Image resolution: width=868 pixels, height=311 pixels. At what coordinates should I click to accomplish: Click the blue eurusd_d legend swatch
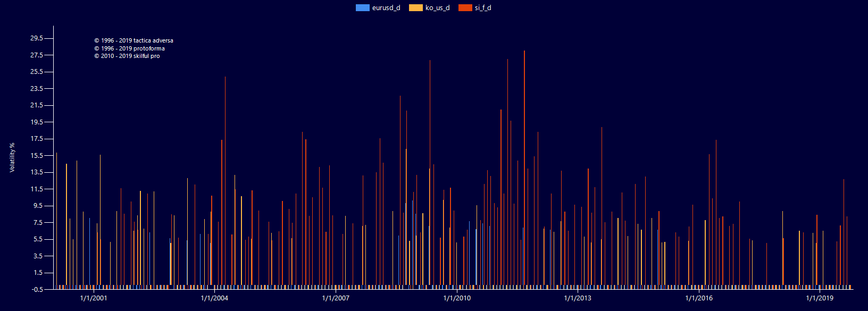point(362,8)
